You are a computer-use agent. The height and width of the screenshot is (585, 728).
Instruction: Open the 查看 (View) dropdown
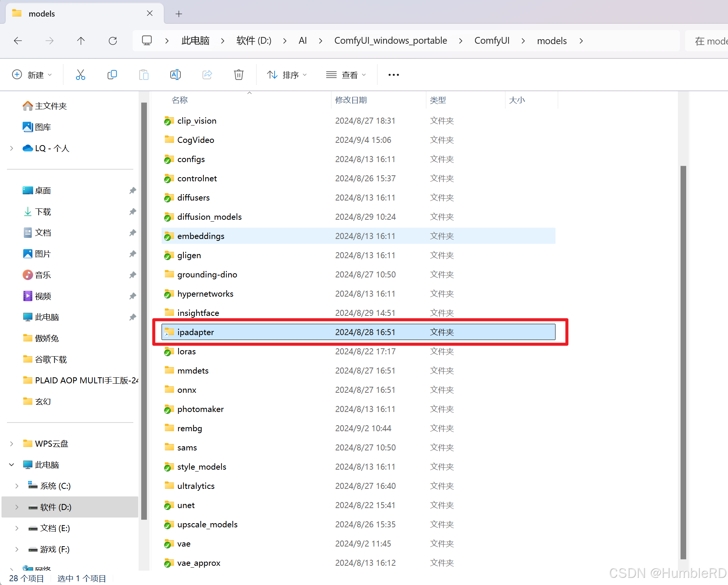(346, 75)
